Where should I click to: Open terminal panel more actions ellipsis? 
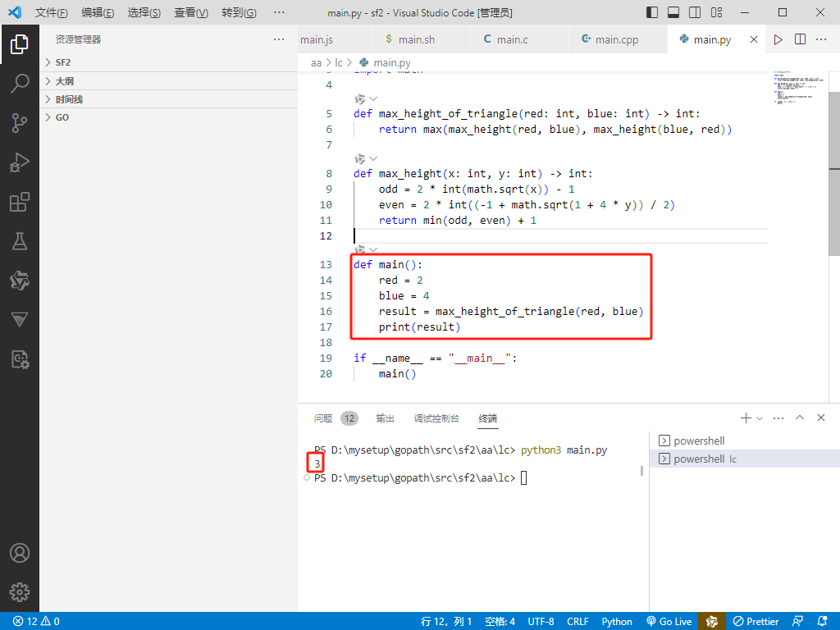(x=779, y=418)
